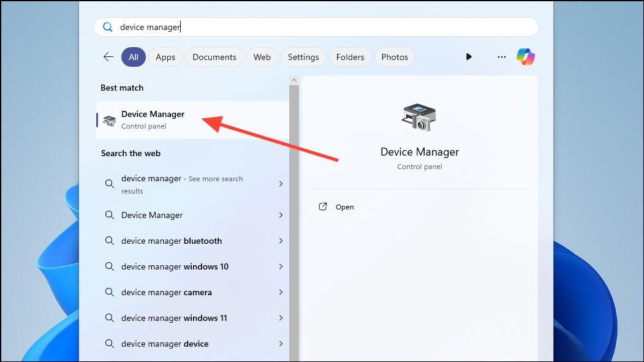Click magnifier icon beside web result 'Device Manager'
The height and width of the screenshot is (362, 644).
109,214
